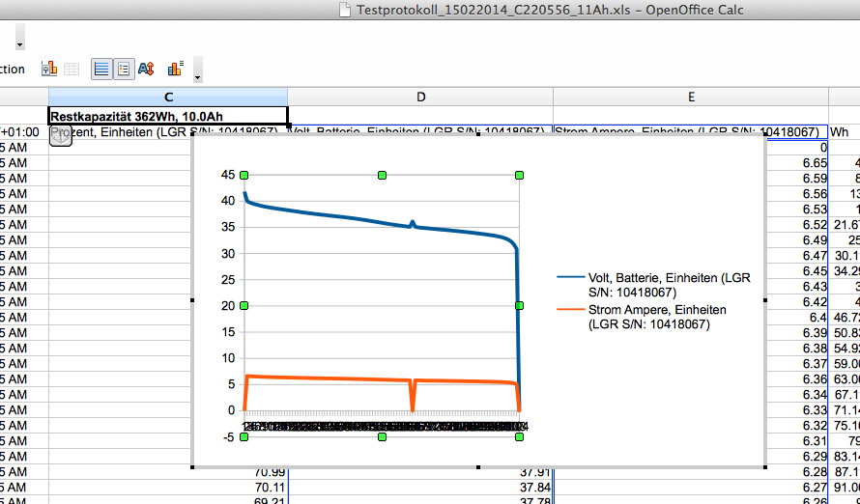Select column E header
860x504 pixels.
coord(691,97)
